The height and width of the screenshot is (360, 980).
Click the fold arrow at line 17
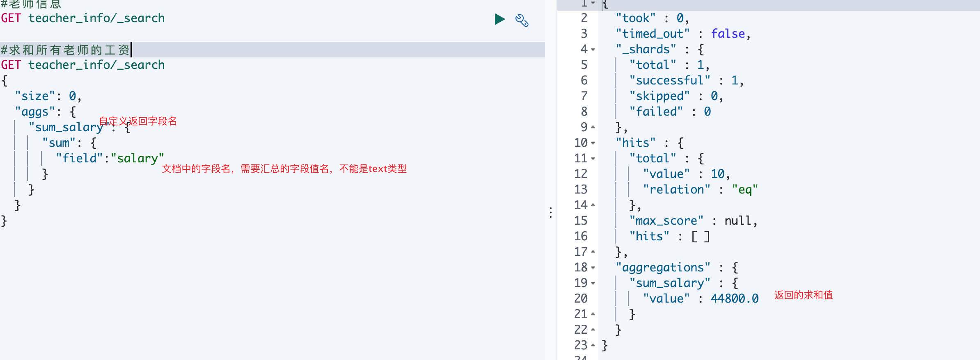(x=593, y=252)
